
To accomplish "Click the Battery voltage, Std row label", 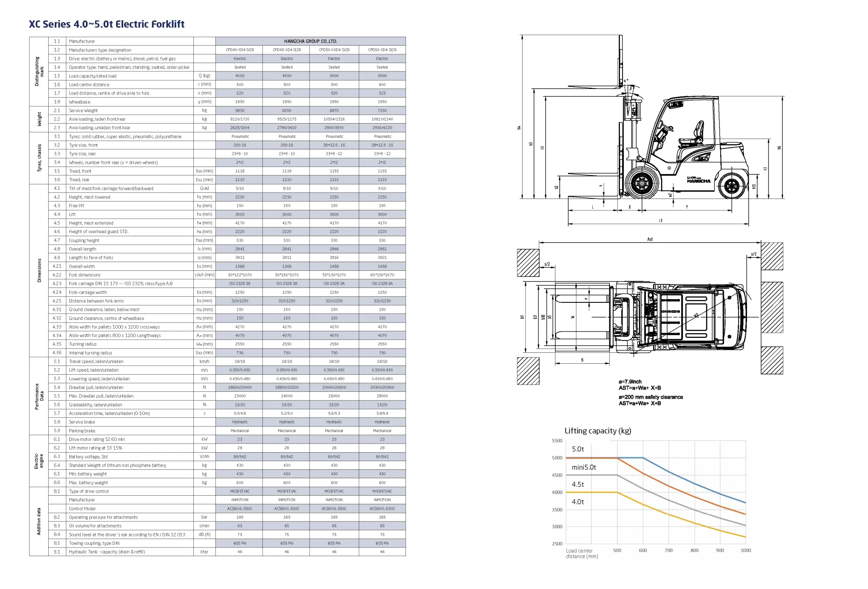I will pyautogui.click(x=88, y=457).
